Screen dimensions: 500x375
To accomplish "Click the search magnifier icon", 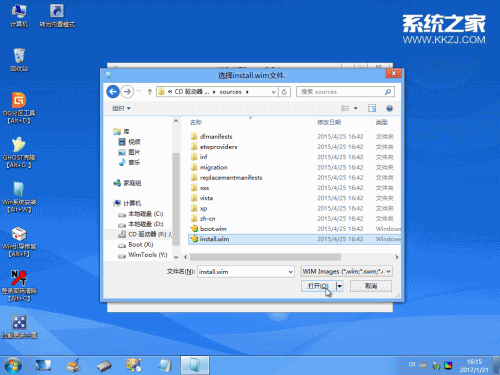I will coord(388,92).
